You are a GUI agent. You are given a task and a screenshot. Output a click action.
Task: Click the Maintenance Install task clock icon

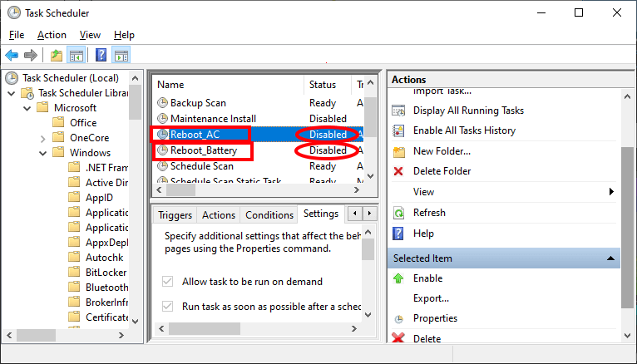click(162, 119)
